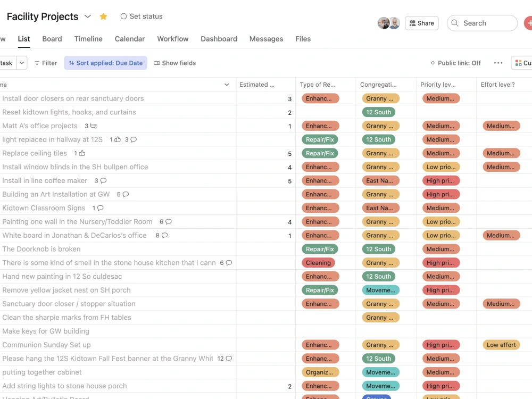This screenshot has height=399, width=532.
Task: Open the Messages tab
Action: click(266, 39)
